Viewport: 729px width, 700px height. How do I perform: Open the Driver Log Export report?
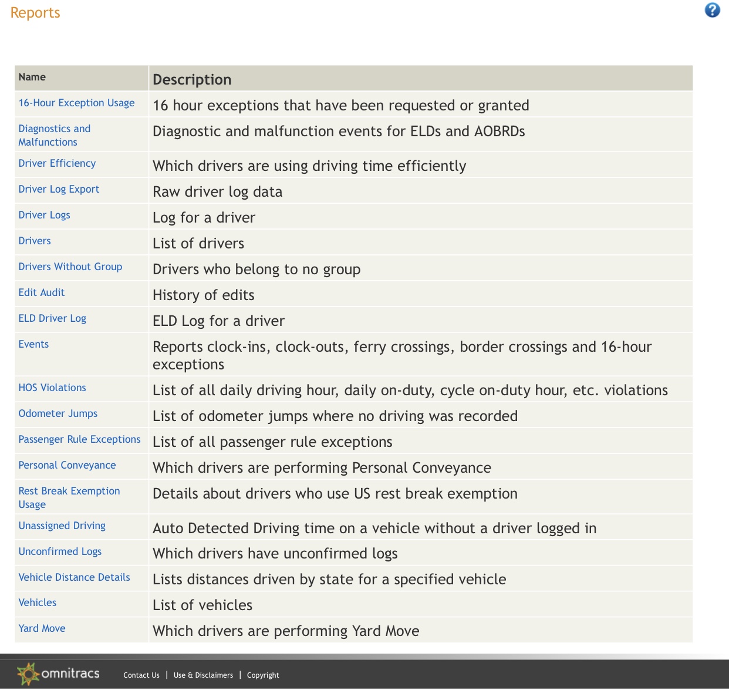click(59, 189)
